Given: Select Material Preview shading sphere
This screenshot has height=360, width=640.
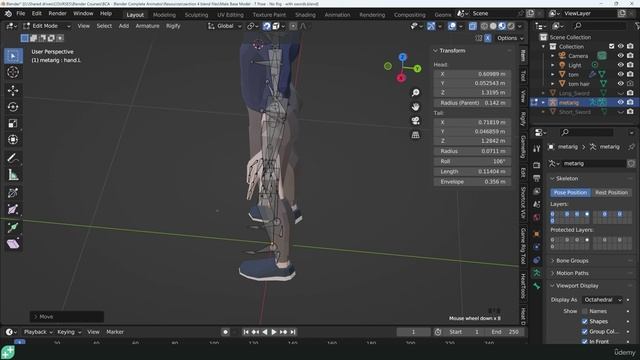Looking at the screenshot, I should point(502,26).
